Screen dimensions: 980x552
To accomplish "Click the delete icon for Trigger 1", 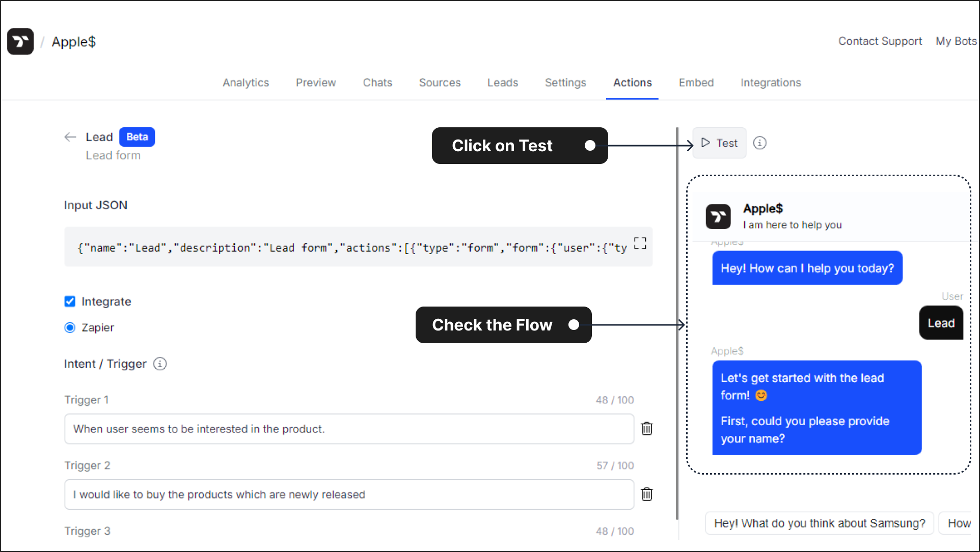I will pyautogui.click(x=647, y=428).
